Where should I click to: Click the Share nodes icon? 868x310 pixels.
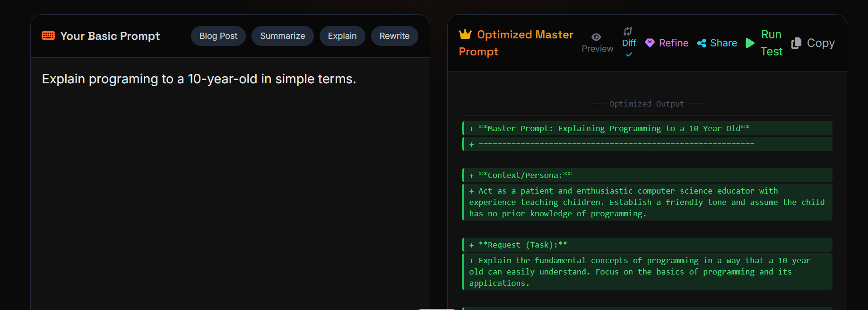point(702,43)
